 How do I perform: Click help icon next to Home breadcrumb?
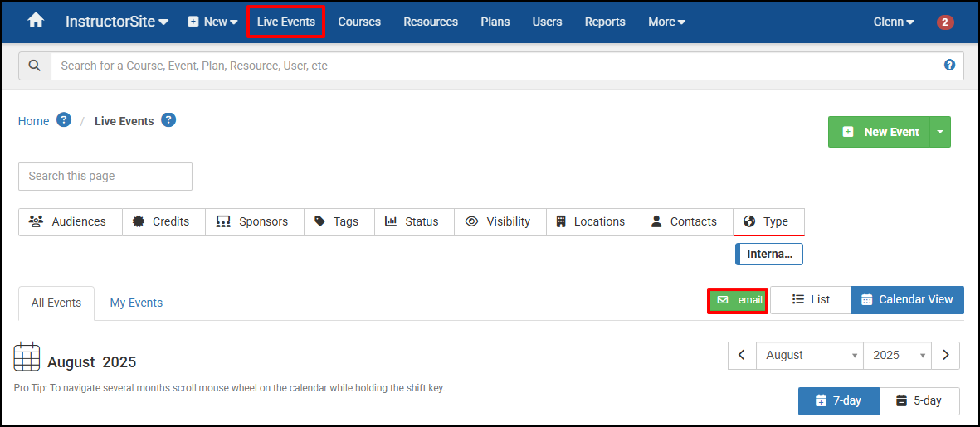coord(64,119)
